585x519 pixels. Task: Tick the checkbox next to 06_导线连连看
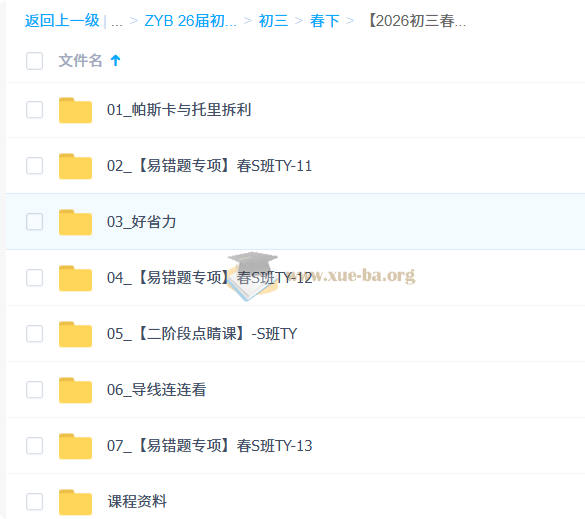[x=34, y=390]
